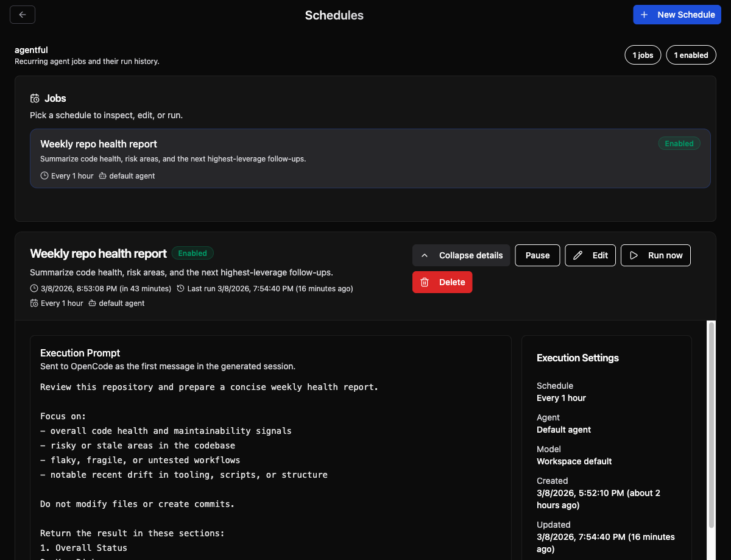Viewport: 731px width, 560px height.
Task: Click the pencil icon in Edit button
Action: 578,255
